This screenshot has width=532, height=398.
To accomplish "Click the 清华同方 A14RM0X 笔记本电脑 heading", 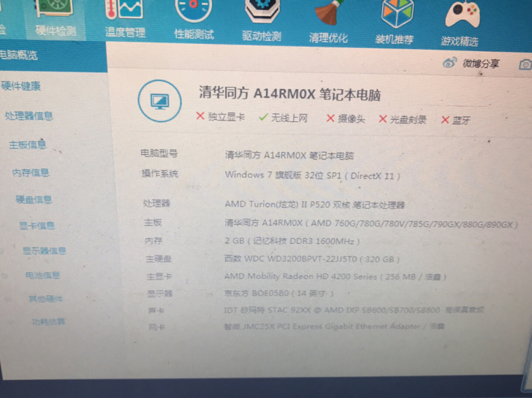I will point(289,94).
